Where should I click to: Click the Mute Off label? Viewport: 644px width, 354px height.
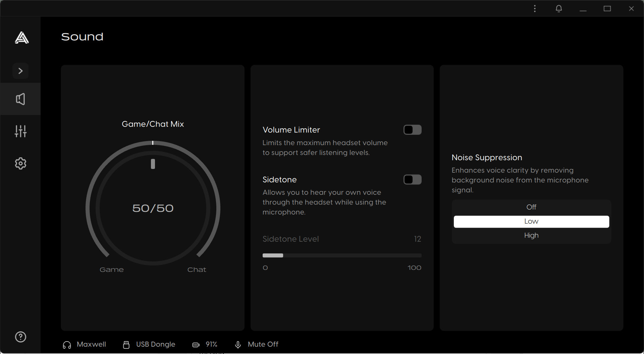tap(263, 344)
